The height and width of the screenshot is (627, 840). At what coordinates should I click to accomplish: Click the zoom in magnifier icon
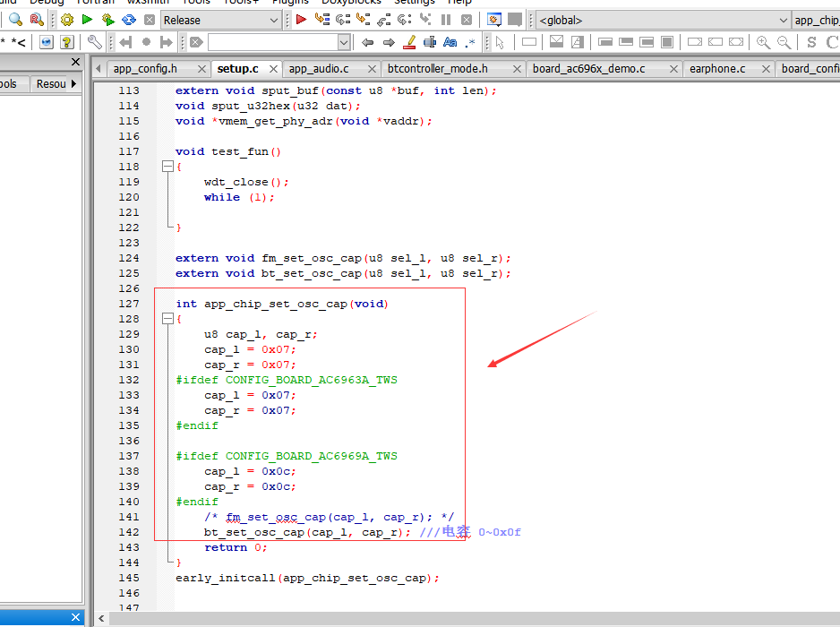click(x=763, y=42)
